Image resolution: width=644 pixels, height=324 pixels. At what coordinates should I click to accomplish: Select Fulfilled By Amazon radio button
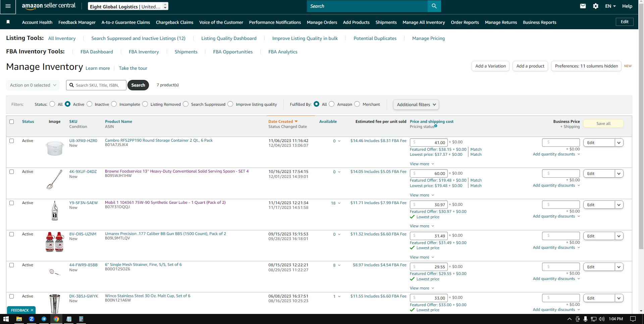[332, 104]
